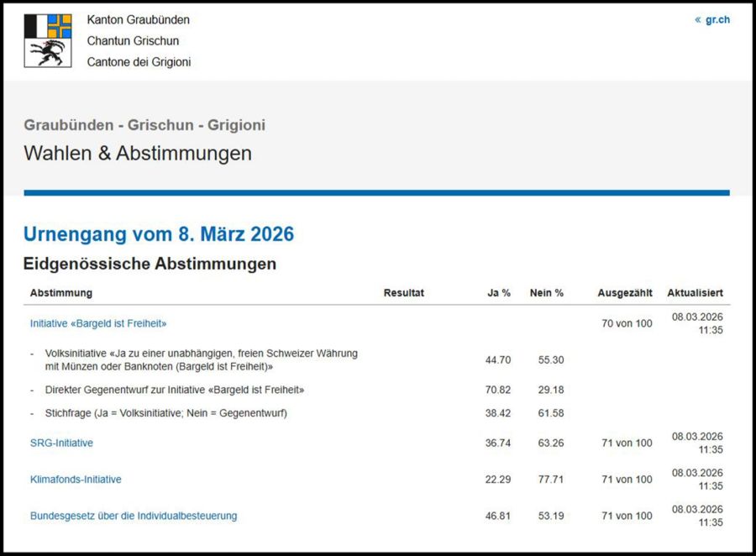Image resolution: width=756 pixels, height=556 pixels.
Task: Open the SRG-Initiative results link
Action: click(x=61, y=443)
